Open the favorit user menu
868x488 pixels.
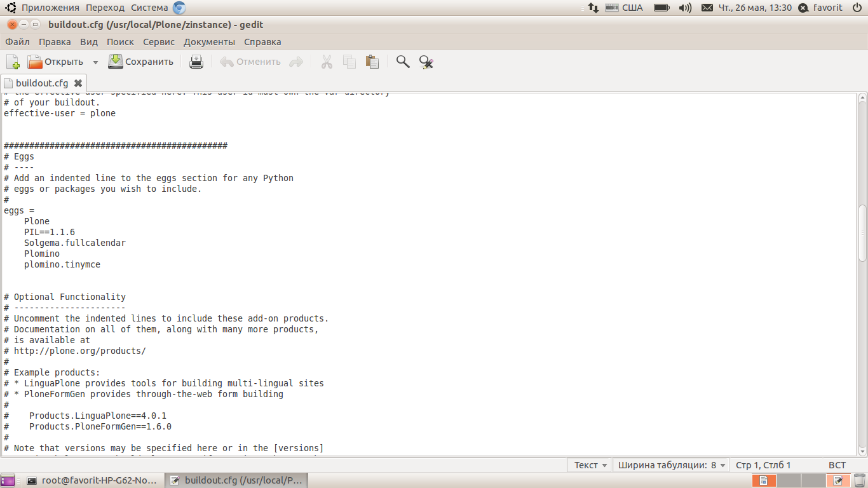pyautogui.click(x=820, y=8)
